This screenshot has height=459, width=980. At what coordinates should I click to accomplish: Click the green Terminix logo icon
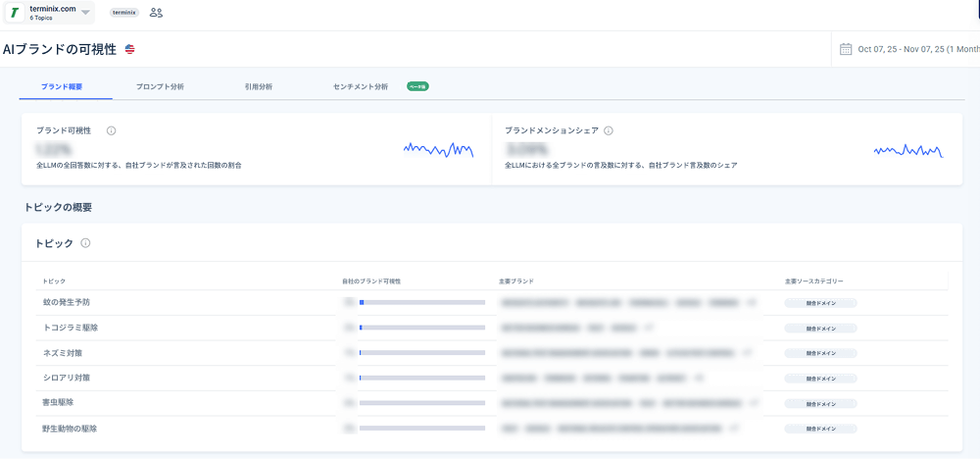(15, 13)
